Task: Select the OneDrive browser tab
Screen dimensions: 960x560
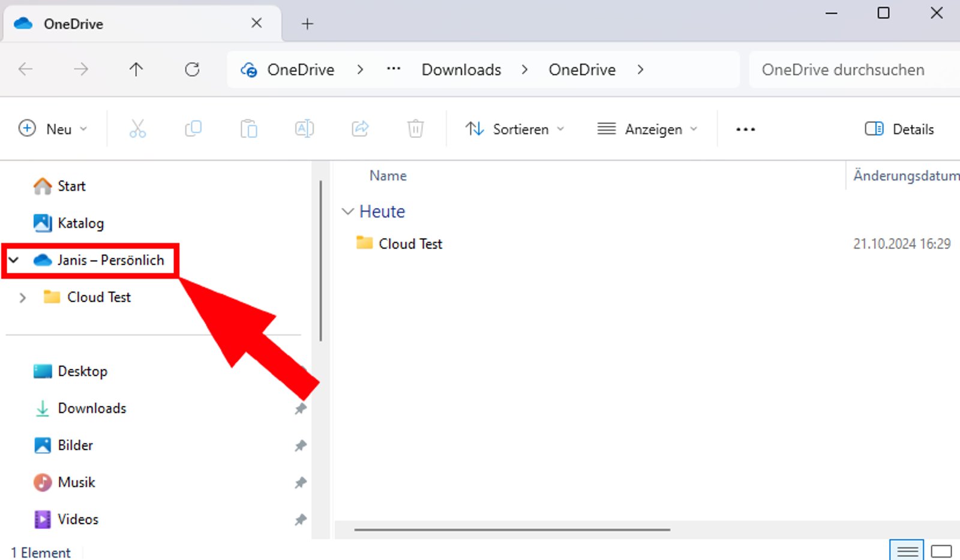Action: pyautogui.click(x=120, y=23)
